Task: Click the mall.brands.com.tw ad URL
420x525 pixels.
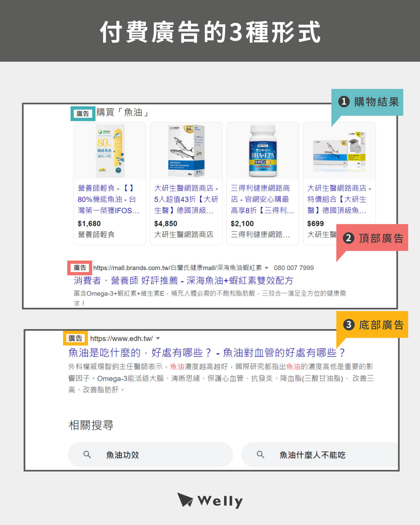Action: 178,268
